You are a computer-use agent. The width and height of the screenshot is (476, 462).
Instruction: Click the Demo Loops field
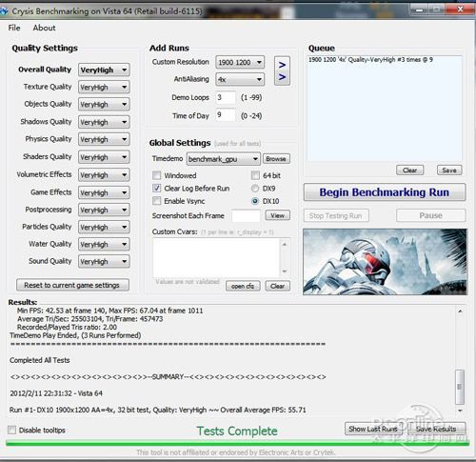226,97
